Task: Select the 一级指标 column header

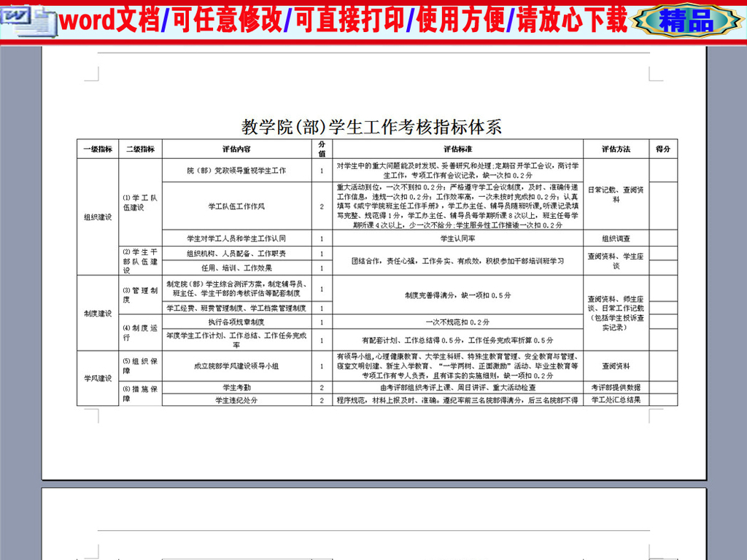Action: point(98,149)
